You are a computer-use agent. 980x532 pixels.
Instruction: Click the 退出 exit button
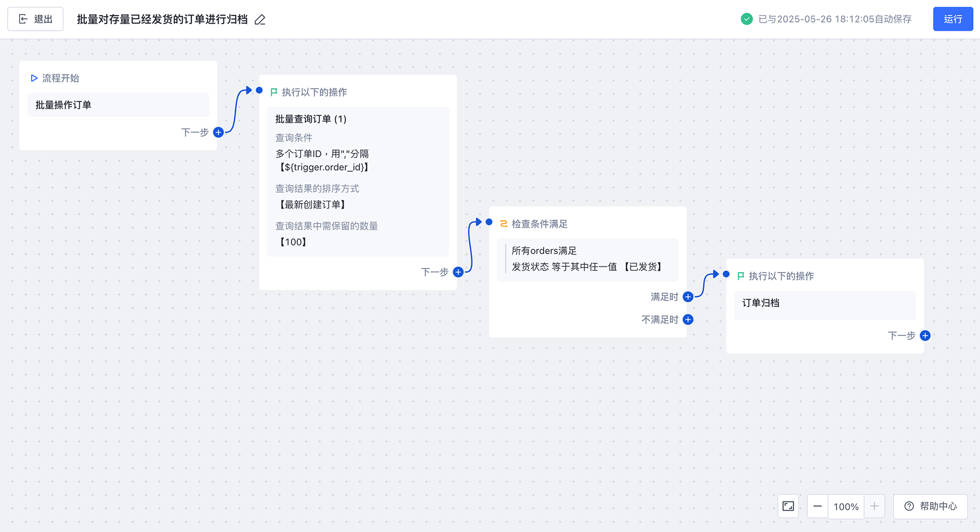35,19
